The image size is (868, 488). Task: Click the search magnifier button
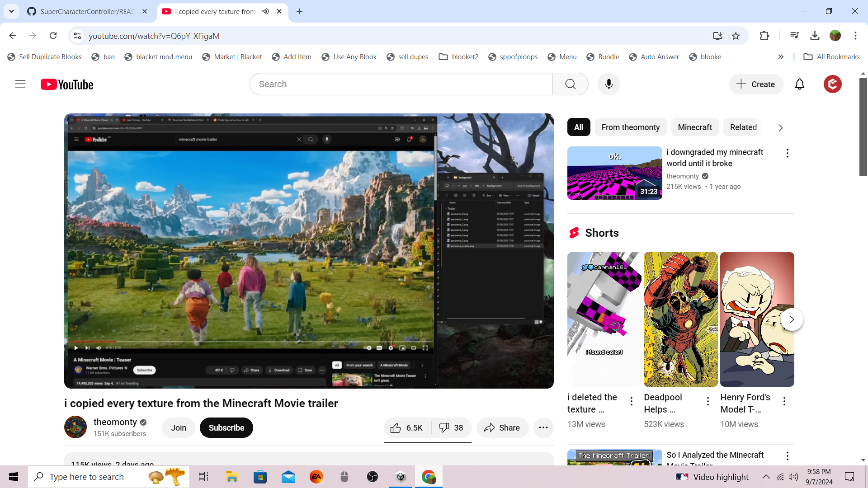click(x=570, y=84)
